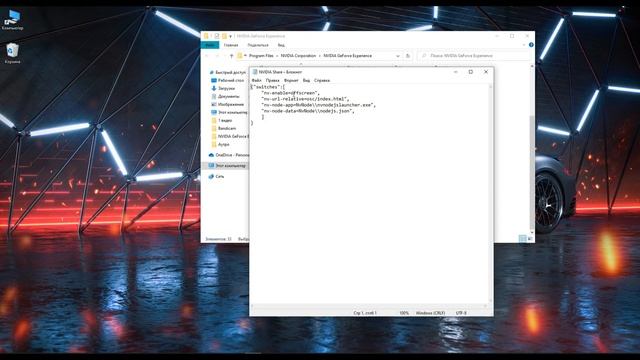Select Изображения in the navigation pane

pos(227,104)
